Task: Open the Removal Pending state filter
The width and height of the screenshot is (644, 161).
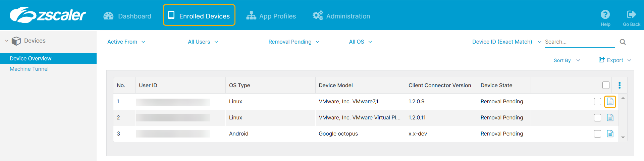Action: click(x=293, y=42)
